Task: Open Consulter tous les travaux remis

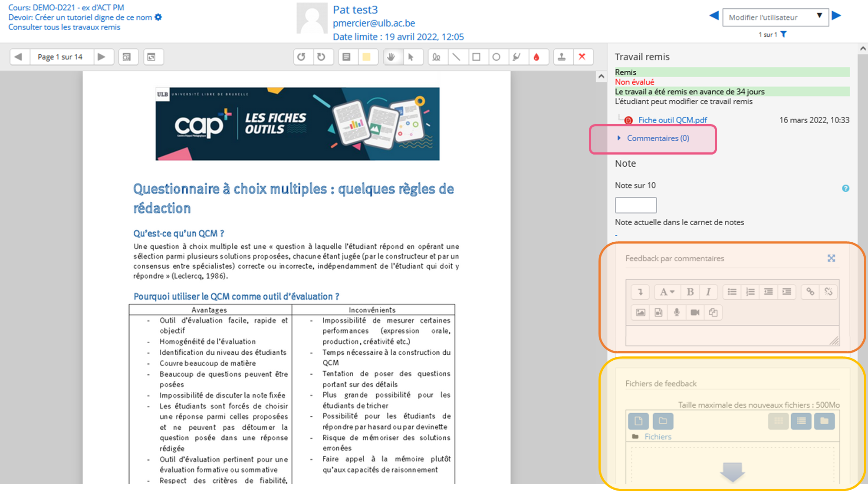Action: (x=64, y=27)
